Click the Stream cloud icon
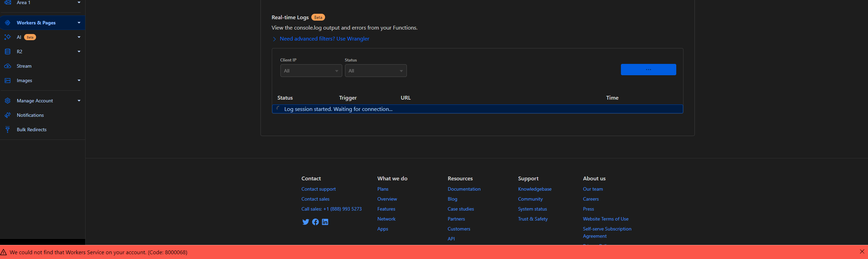Image resolution: width=868 pixels, height=259 pixels. point(8,66)
